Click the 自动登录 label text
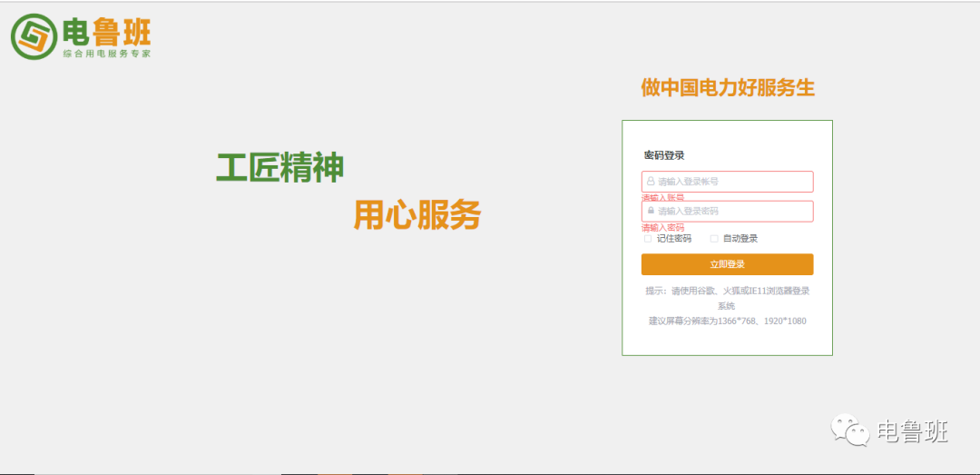 (x=740, y=239)
